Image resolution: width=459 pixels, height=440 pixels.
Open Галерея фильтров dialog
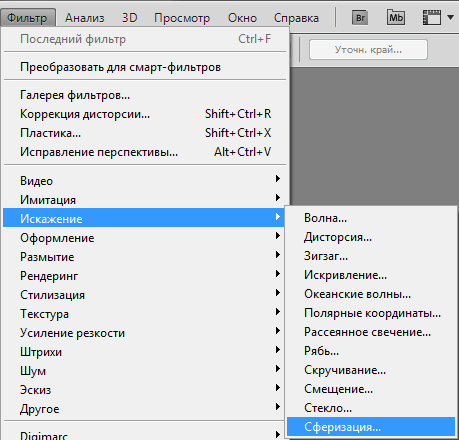145,95
